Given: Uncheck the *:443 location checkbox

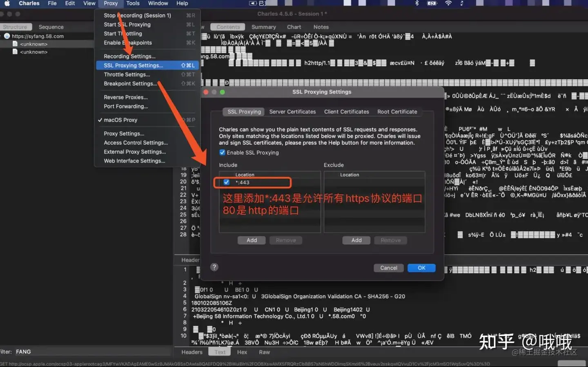Looking at the screenshot, I should (227, 182).
